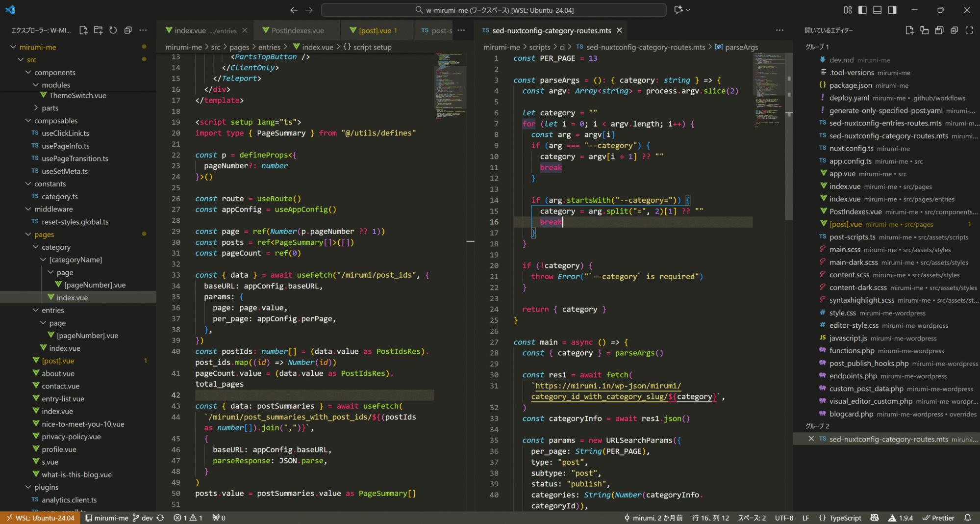This screenshot has width=980, height=524.
Task: Refresh the Explorer view
Action: click(113, 30)
